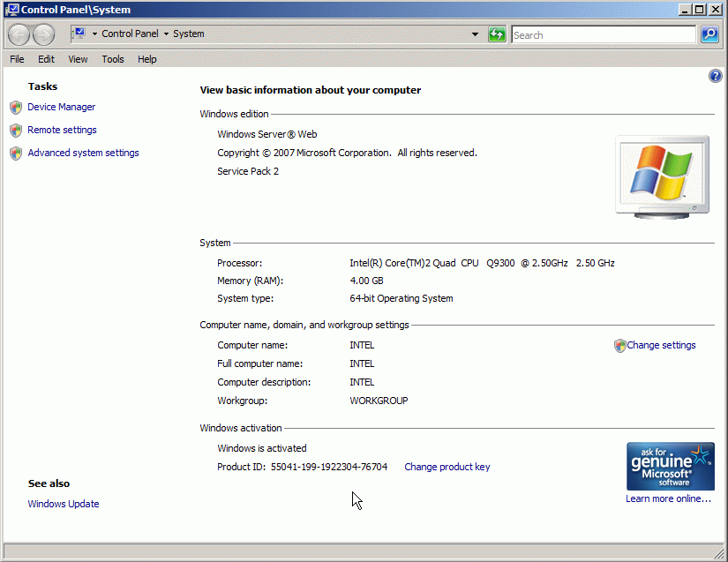Open Help via the blue question icon

click(715, 76)
